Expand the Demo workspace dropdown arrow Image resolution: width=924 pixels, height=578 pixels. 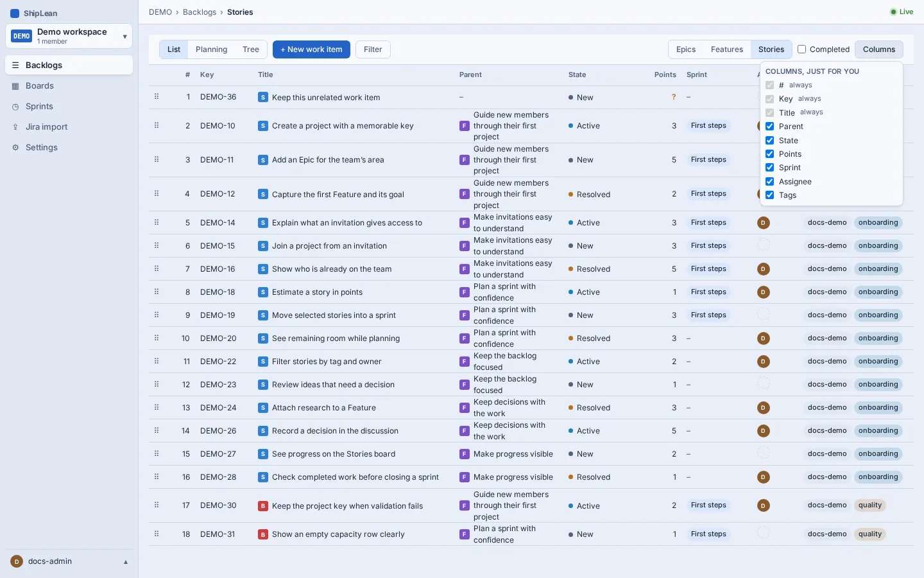[x=124, y=37]
